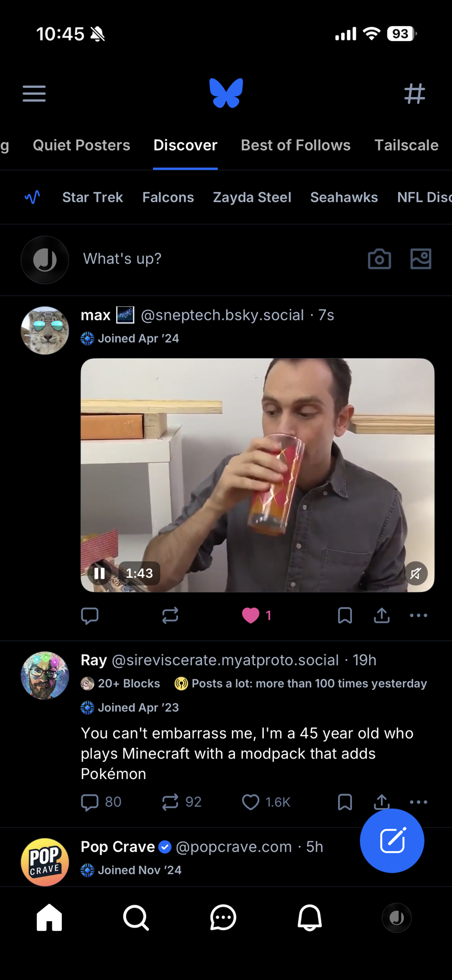The image size is (452, 980).
Task: Switch to Quiet Posters feed
Action: [81, 145]
